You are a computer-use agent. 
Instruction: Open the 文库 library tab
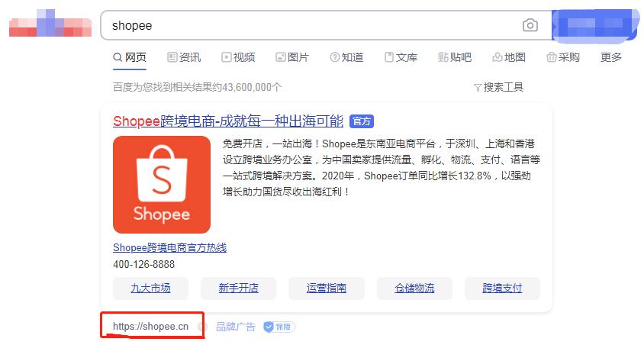point(401,57)
